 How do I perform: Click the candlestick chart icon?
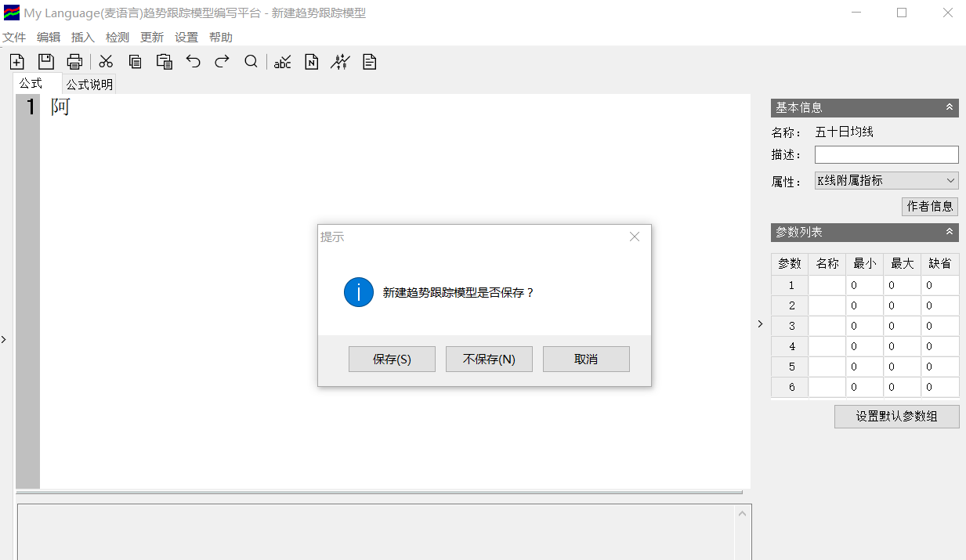[340, 62]
